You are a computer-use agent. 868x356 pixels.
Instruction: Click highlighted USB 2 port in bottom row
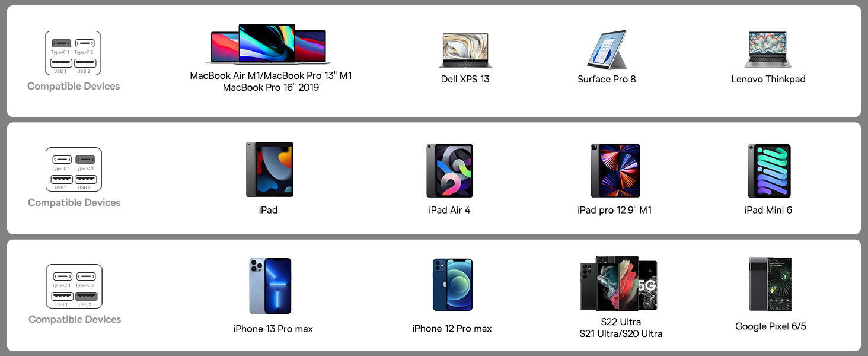coord(86,295)
